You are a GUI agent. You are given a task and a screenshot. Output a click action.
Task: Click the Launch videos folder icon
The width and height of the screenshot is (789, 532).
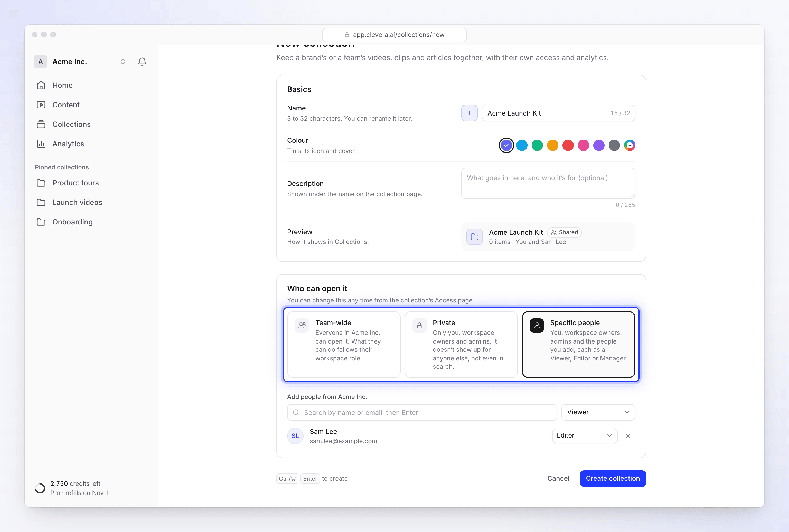click(x=41, y=202)
